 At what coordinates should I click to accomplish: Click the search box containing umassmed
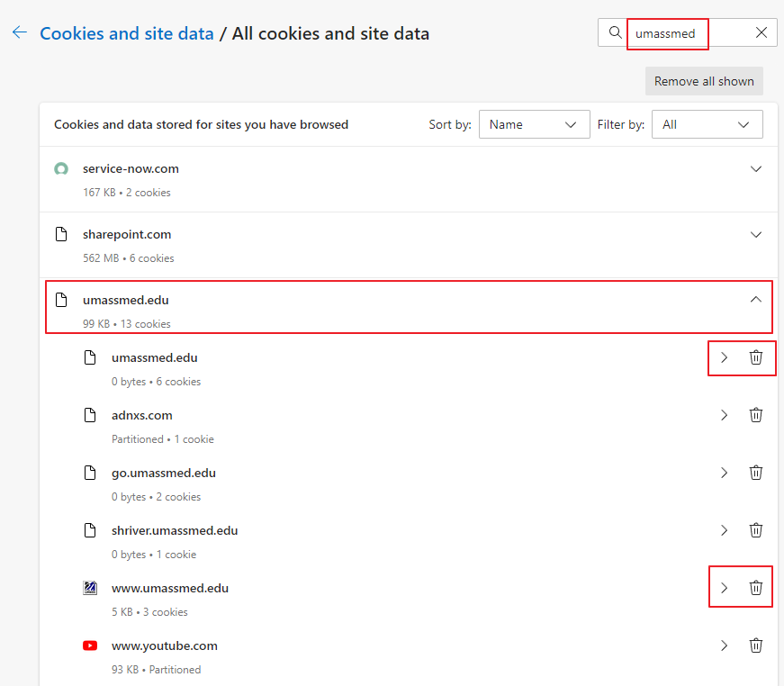click(686, 33)
